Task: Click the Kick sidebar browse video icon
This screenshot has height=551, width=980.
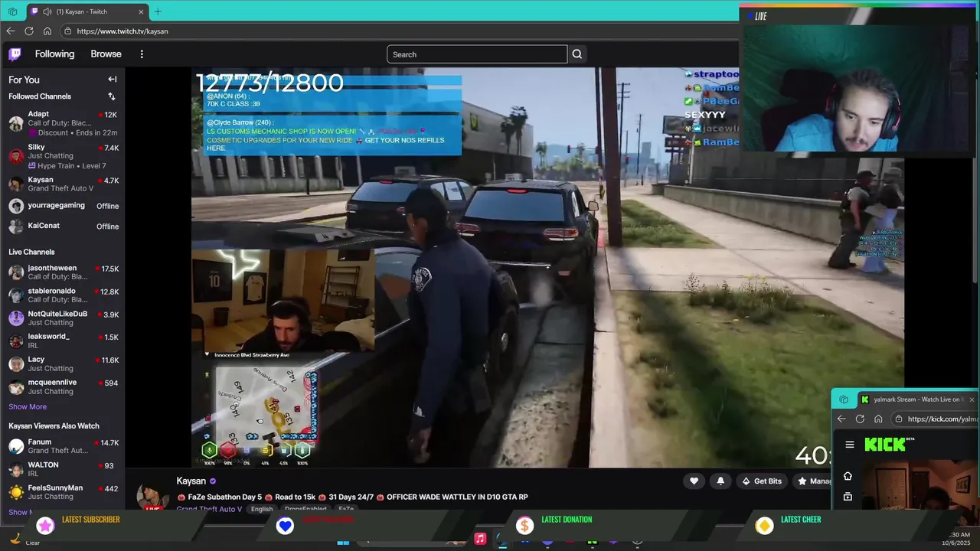Action: tap(848, 497)
